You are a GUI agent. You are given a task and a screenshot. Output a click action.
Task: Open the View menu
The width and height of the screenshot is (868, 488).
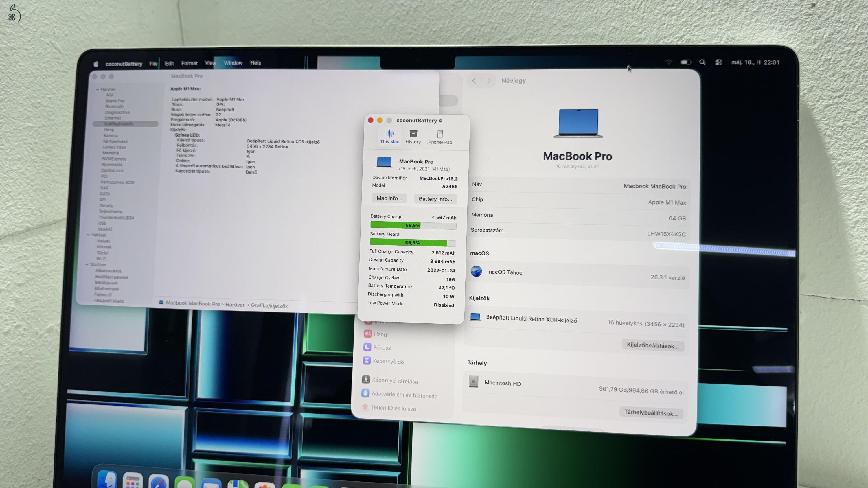point(210,63)
